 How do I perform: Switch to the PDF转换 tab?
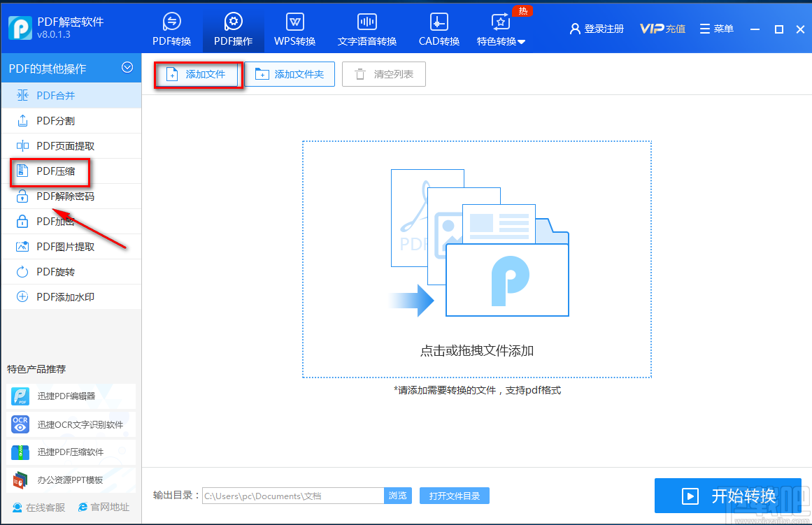click(172, 28)
